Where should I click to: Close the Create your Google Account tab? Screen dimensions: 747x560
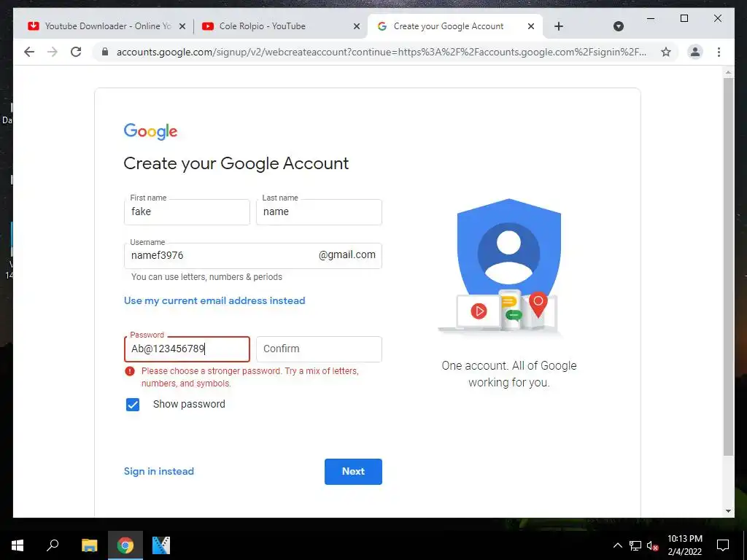point(531,26)
